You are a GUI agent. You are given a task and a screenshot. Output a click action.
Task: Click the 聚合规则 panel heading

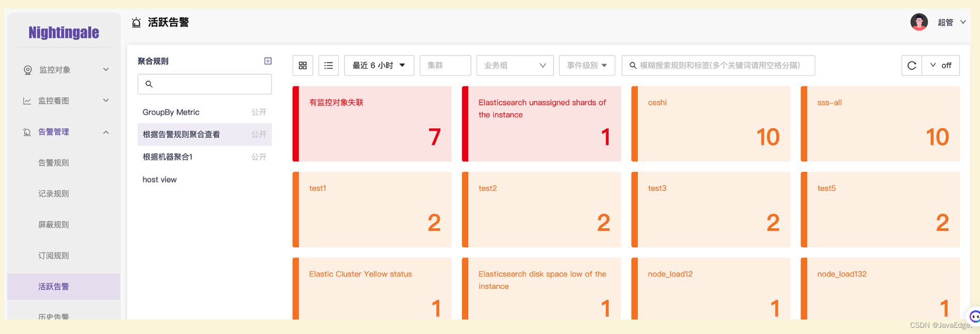[153, 61]
